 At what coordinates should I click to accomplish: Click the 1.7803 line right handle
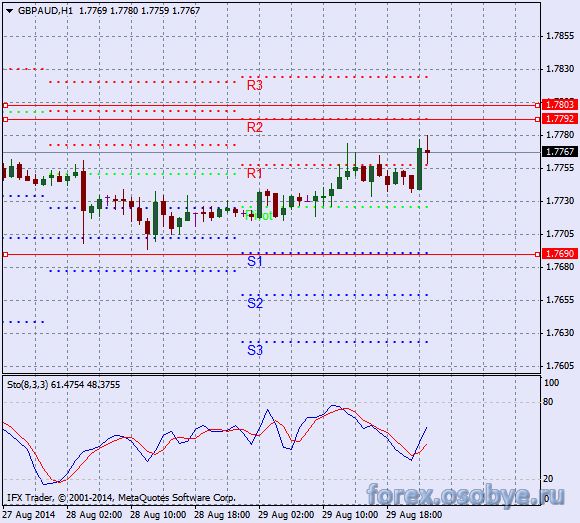coord(537,105)
